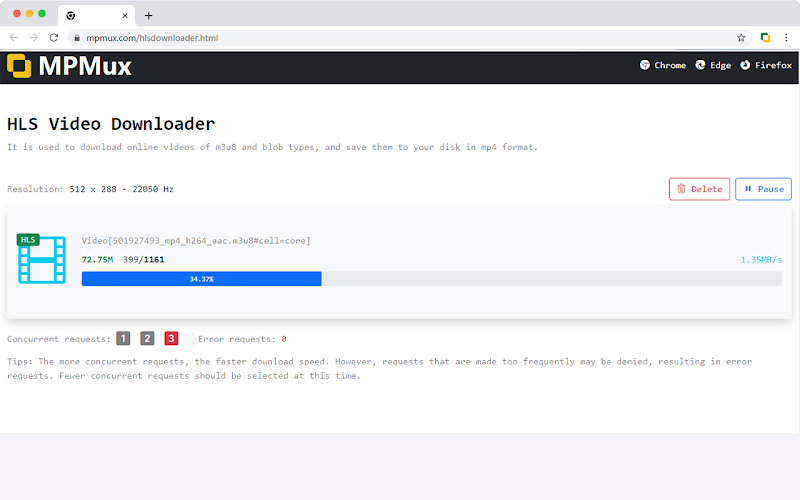Click the HLS film strip icon

(x=42, y=259)
